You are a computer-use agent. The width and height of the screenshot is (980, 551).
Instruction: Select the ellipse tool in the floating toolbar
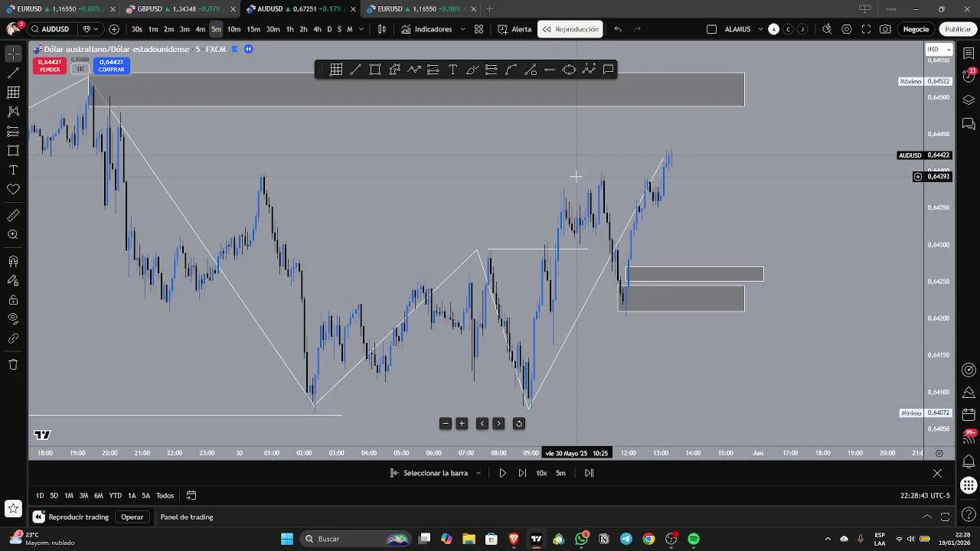coord(570,70)
